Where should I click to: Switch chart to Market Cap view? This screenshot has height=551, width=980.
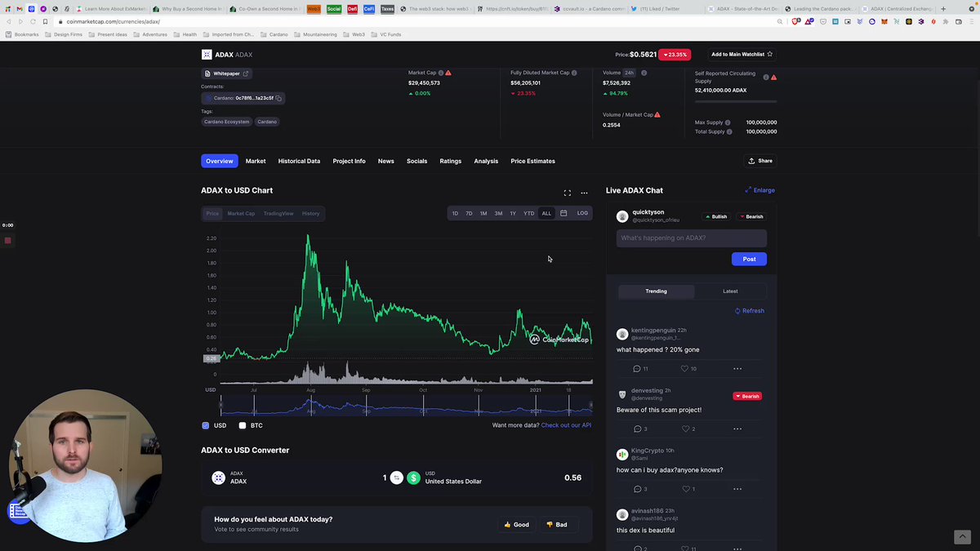241,213
